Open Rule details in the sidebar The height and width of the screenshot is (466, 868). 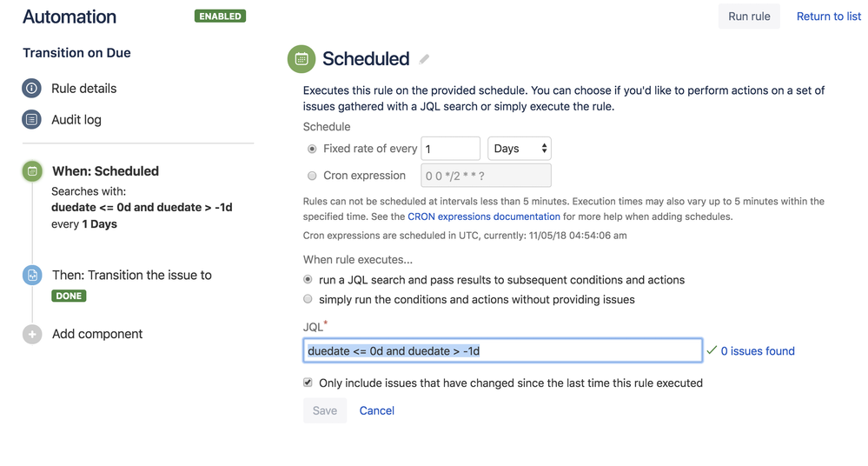83,89
